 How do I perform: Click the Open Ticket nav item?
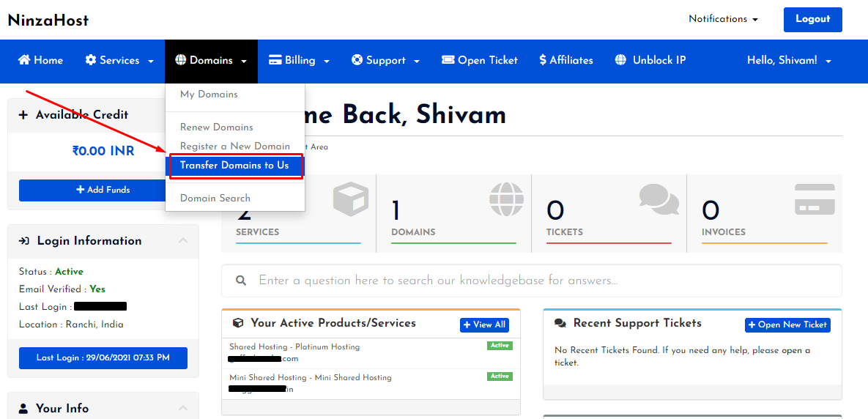[479, 60]
